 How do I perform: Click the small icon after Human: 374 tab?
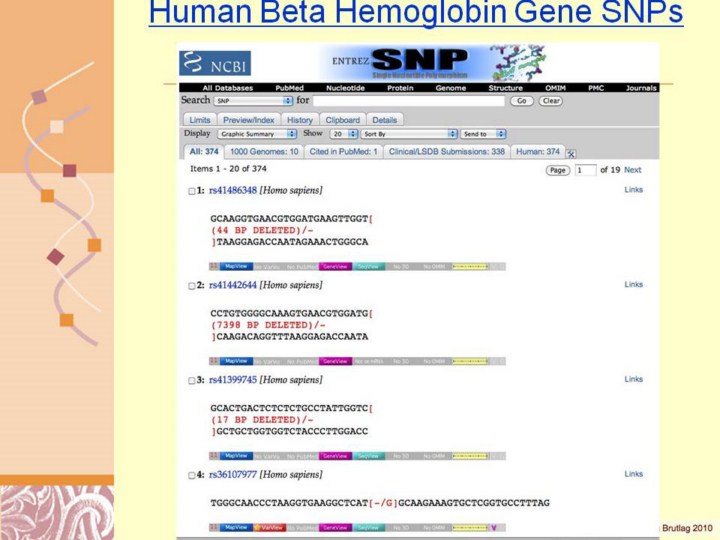point(571,153)
